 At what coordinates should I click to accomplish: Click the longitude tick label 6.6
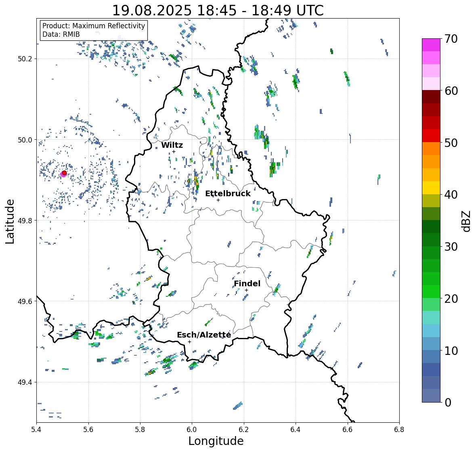[347, 430]
